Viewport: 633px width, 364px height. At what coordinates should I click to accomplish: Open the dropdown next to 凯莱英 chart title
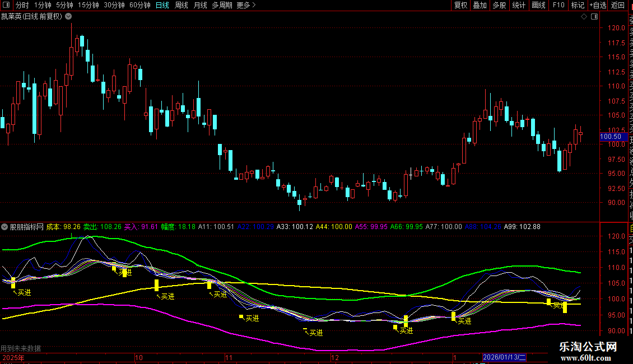(x=68, y=17)
